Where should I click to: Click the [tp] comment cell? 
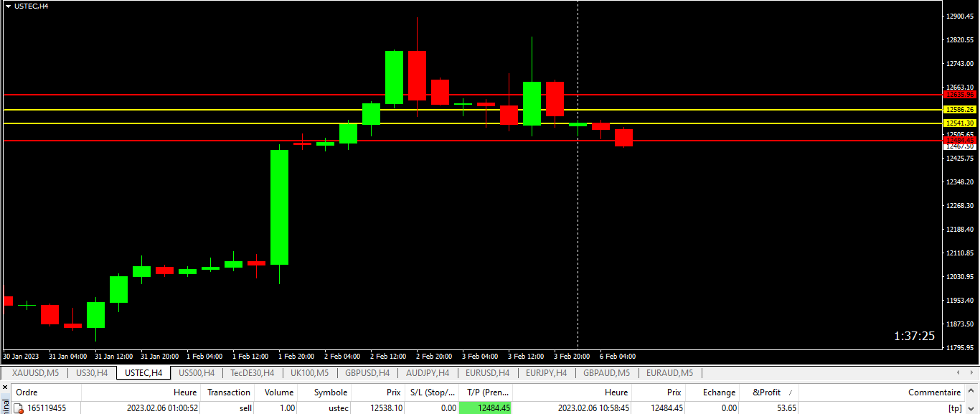954,408
